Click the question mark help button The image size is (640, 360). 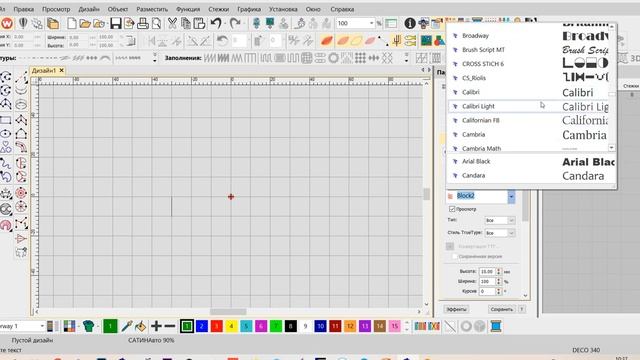(x=522, y=309)
